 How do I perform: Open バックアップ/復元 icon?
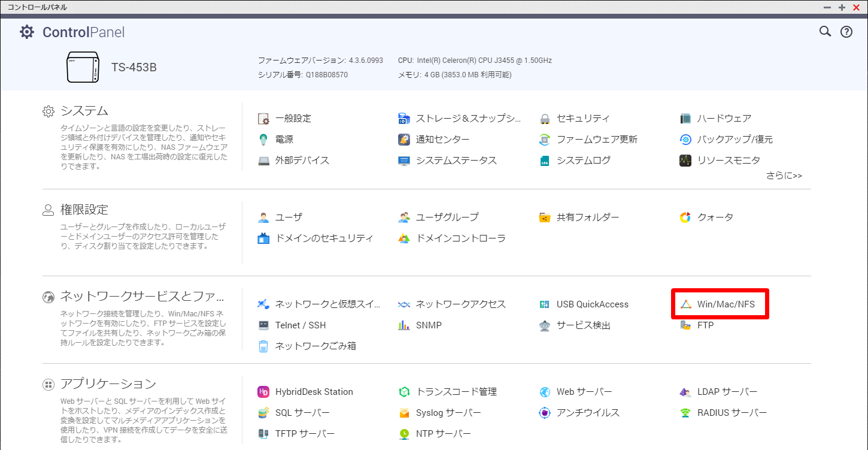point(685,140)
